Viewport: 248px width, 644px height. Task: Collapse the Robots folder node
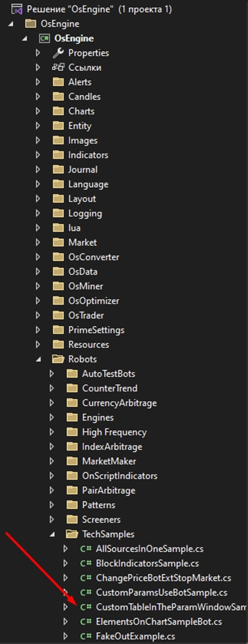coord(39,360)
